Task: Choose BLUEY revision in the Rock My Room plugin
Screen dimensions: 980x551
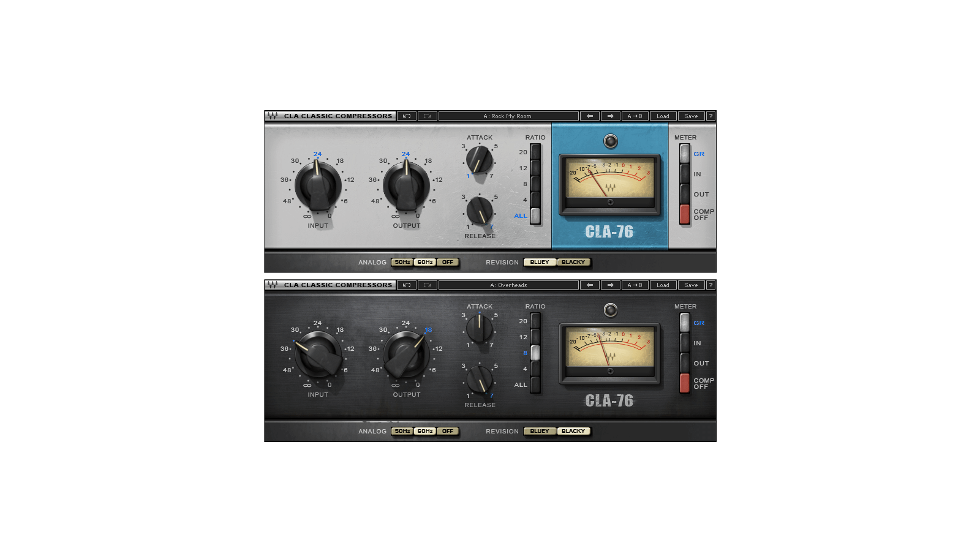Action: 540,262
